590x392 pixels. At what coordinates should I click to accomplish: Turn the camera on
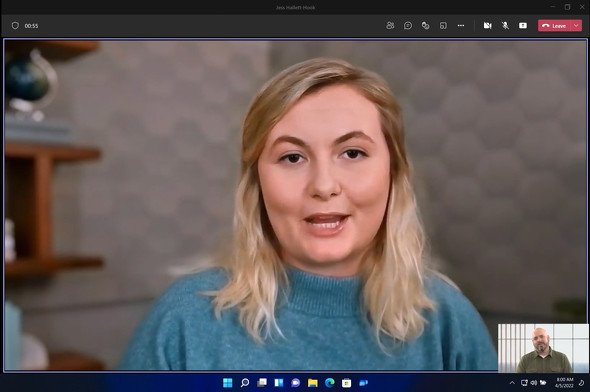pos(488,26)
